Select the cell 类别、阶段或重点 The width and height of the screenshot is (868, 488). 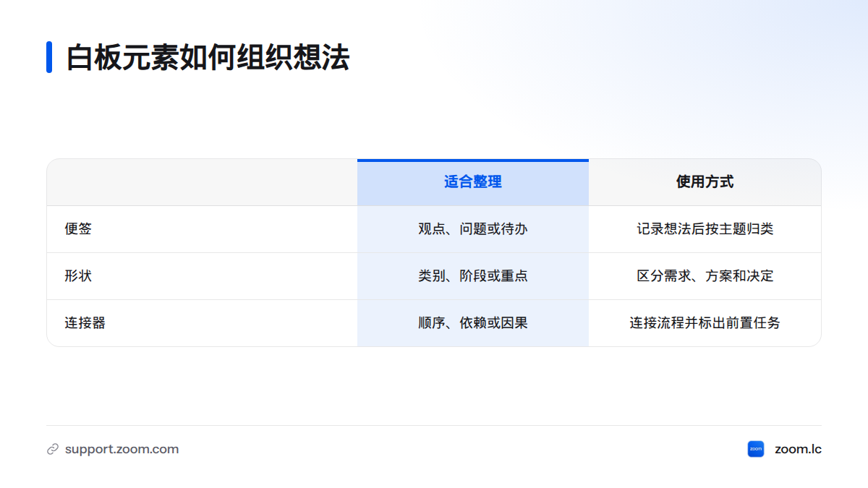pos(473,276)
